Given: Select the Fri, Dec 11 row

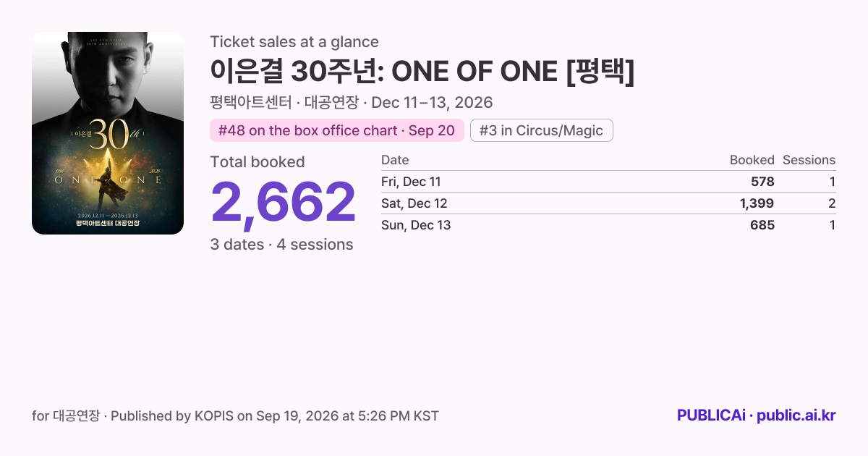Looking at the screenshot, I should coord(608,182).
